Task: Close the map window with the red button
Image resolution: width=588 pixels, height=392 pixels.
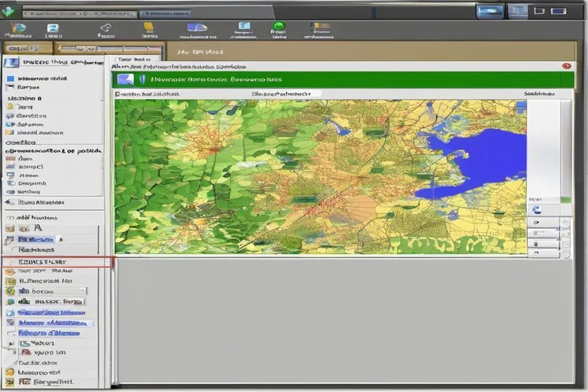Action: (x=566, y=66)
